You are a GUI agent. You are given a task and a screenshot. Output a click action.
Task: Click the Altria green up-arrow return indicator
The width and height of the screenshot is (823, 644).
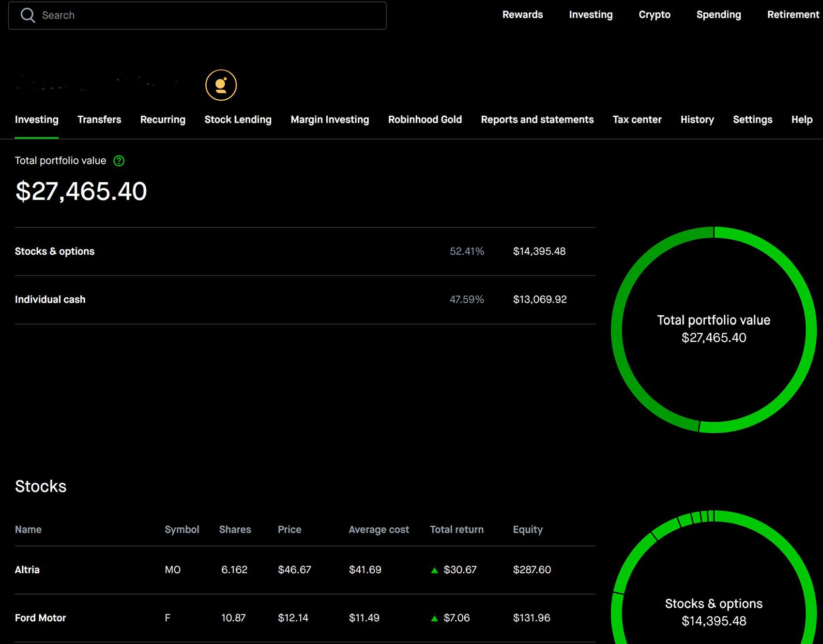tap(434, 570)
